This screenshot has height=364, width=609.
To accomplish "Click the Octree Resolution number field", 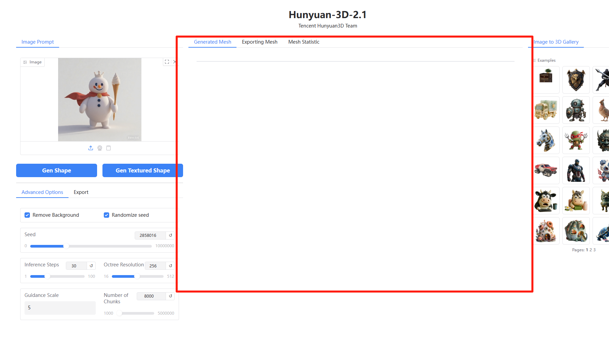I will click(156, 266).
